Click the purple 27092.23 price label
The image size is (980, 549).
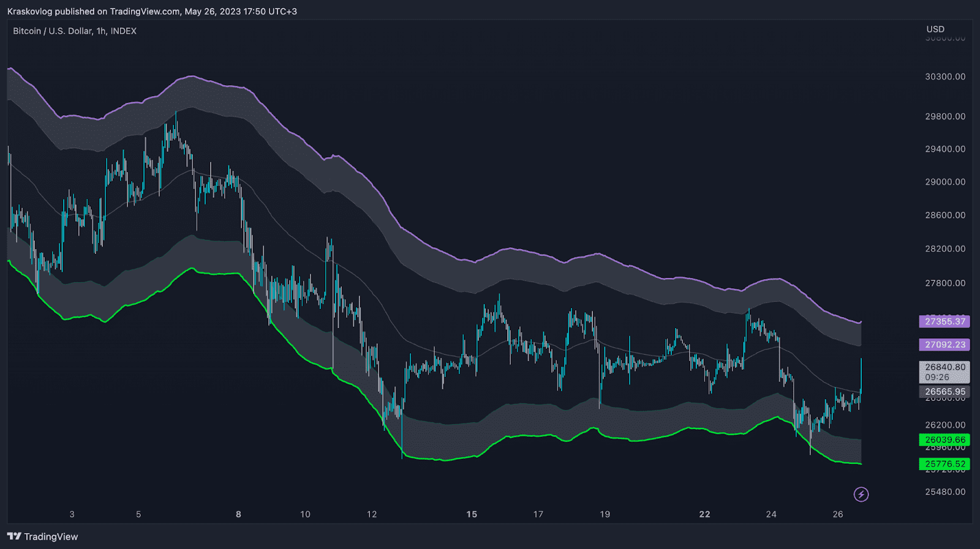(944, 345)
